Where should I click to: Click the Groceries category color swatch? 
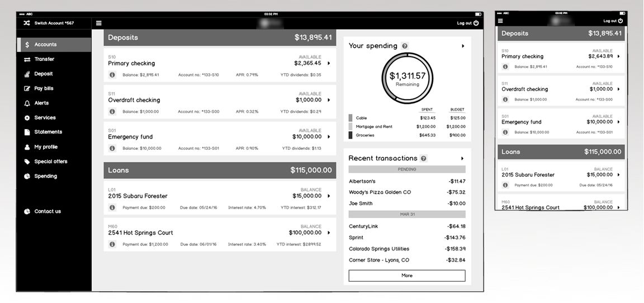coord(351,135)
